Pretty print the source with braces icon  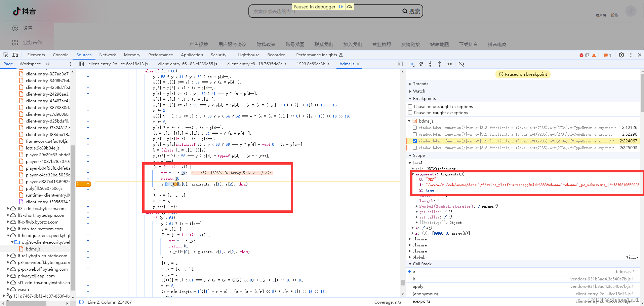81,302
